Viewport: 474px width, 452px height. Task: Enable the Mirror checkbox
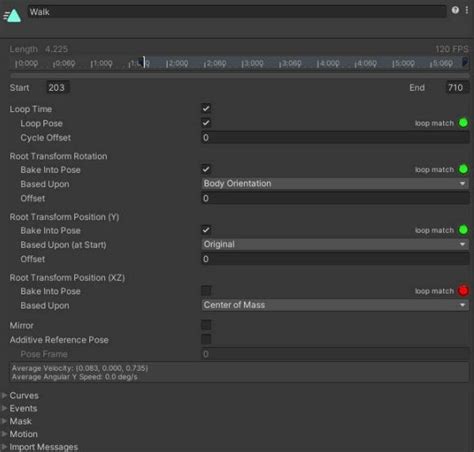pyautogui.click(x=206, y=325)
